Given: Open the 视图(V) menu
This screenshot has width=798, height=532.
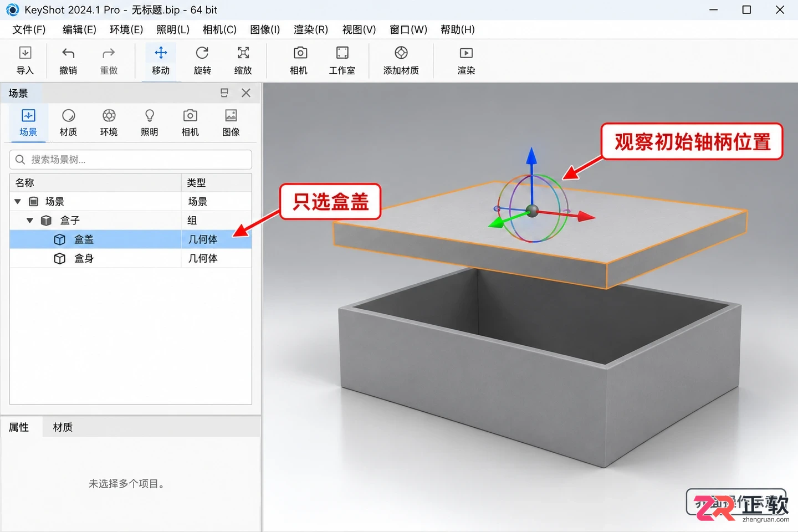Looking at the screenshot, I should pyautogui.click(x=359, y=29).
